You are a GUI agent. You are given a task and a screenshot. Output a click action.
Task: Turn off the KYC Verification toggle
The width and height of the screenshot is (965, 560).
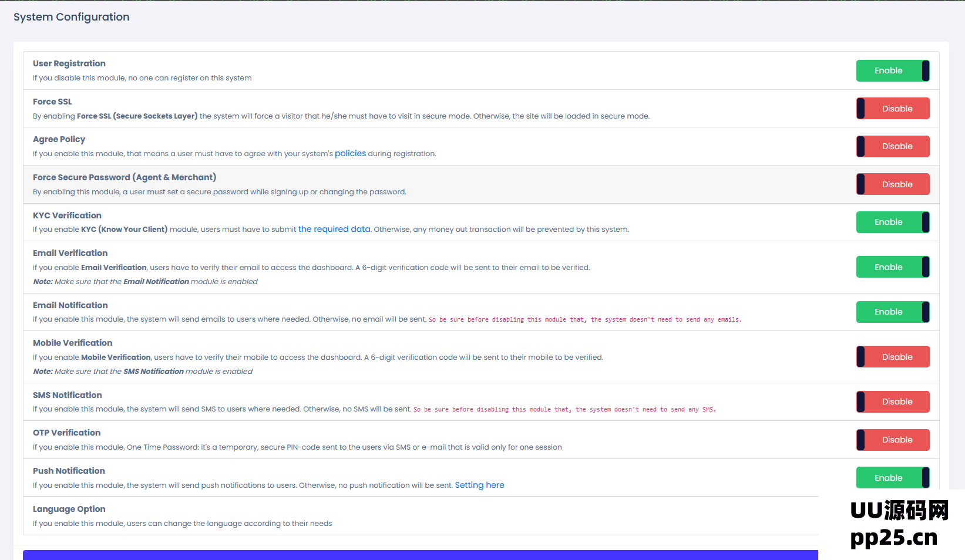click(892, 222)
